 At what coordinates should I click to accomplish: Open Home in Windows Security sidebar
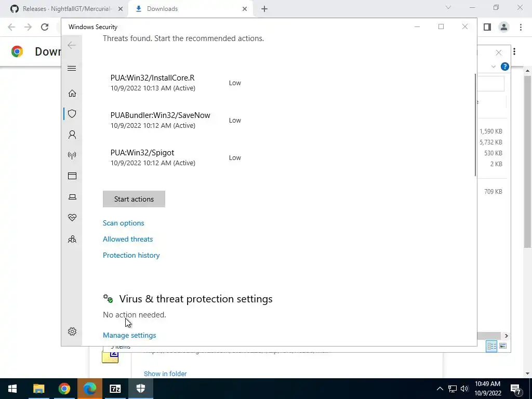pyautogui.click(x=72, y=94)
